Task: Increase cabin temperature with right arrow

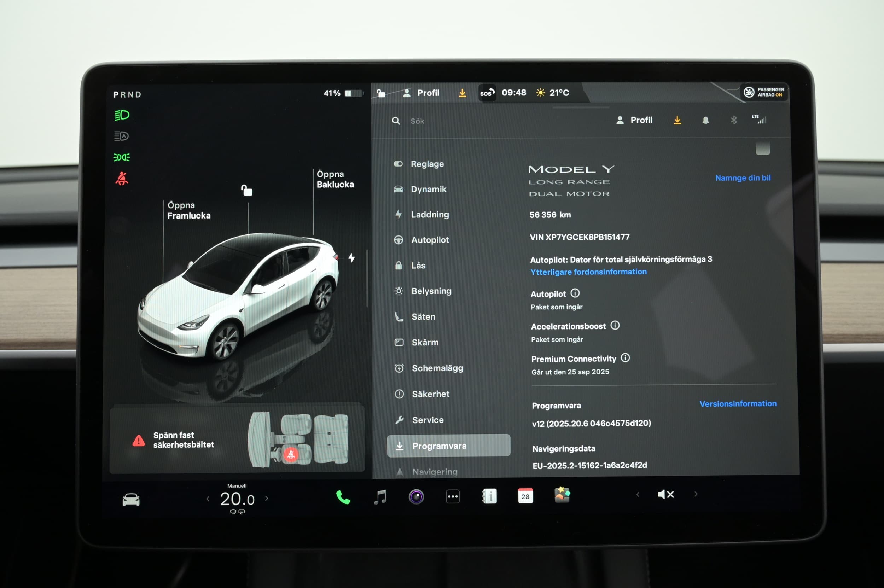Action: (x=267, y=499)
